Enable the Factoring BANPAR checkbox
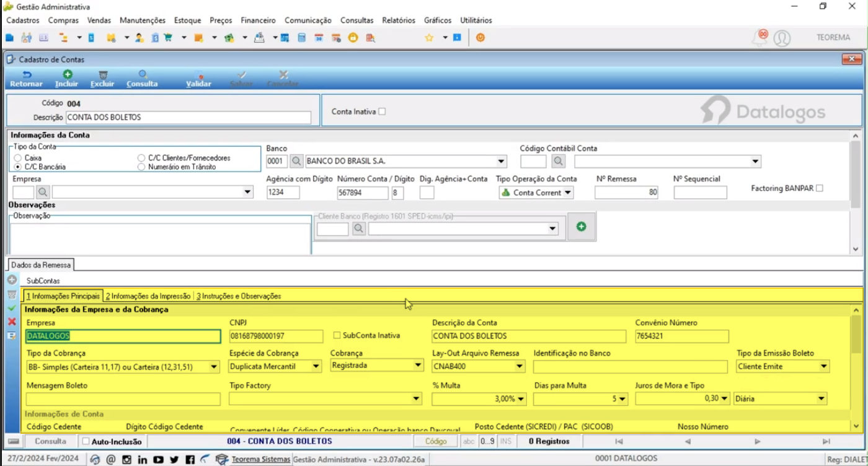 coord(820,188)
